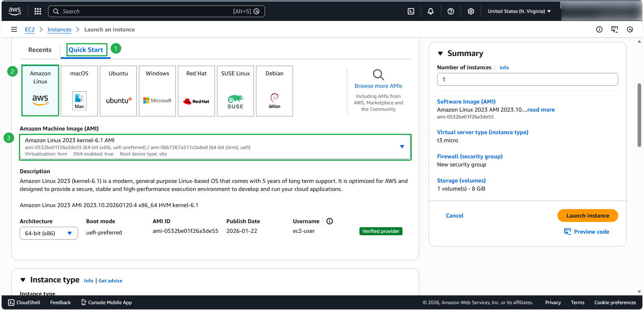Open the Amazon Machine Image dropdown
The height and width of the screenshot is (311, 644).
click(x=215, y=147)
